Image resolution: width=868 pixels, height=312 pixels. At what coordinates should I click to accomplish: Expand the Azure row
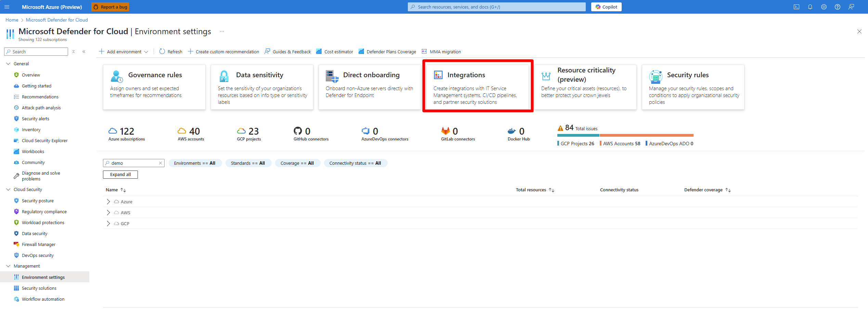click(108, 202)
